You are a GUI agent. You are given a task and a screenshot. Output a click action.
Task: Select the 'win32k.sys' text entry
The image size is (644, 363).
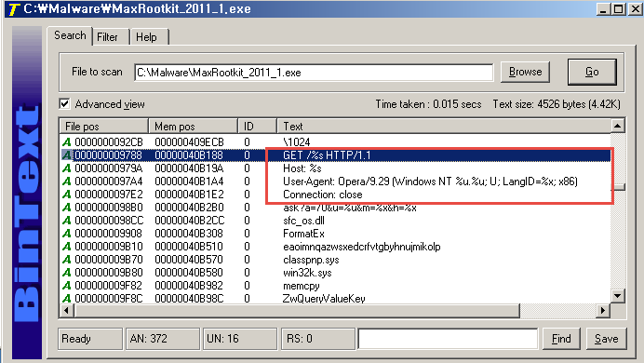tap(307, 273)
